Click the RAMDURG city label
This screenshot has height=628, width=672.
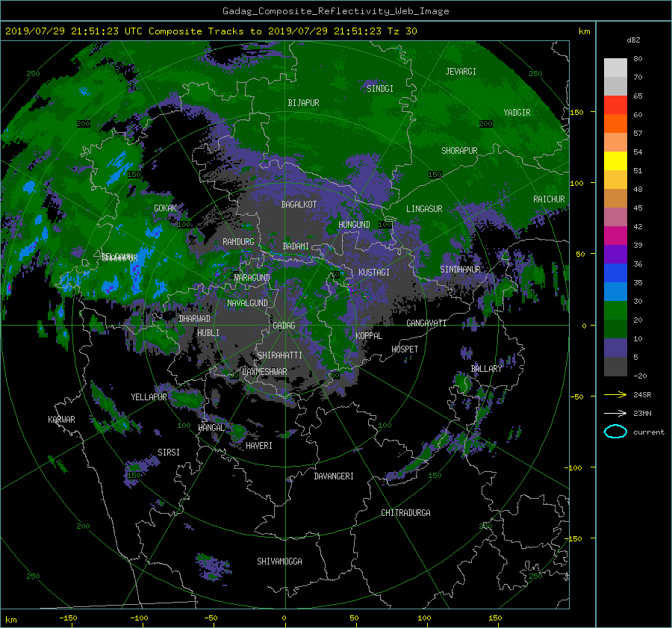(x=238, y=242)
